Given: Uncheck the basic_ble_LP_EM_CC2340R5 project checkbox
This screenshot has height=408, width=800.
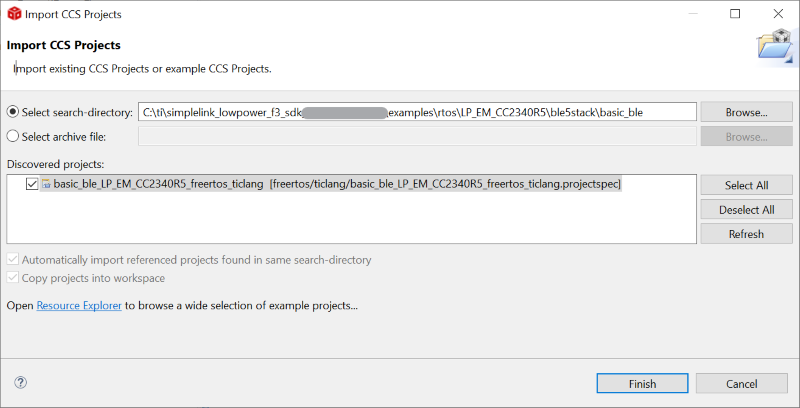Looking at the screenshot, I should pos(33,184).
